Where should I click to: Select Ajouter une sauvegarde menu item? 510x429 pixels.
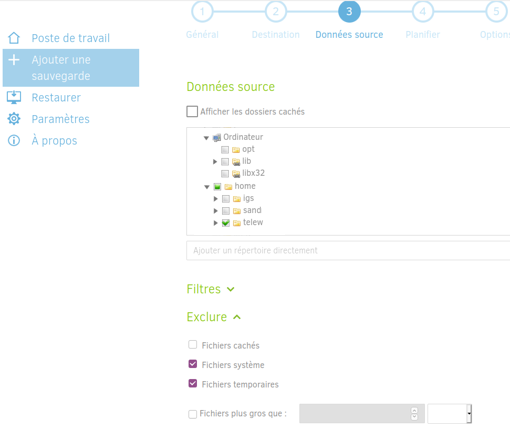pyautogui.click(x=71, y=68)
